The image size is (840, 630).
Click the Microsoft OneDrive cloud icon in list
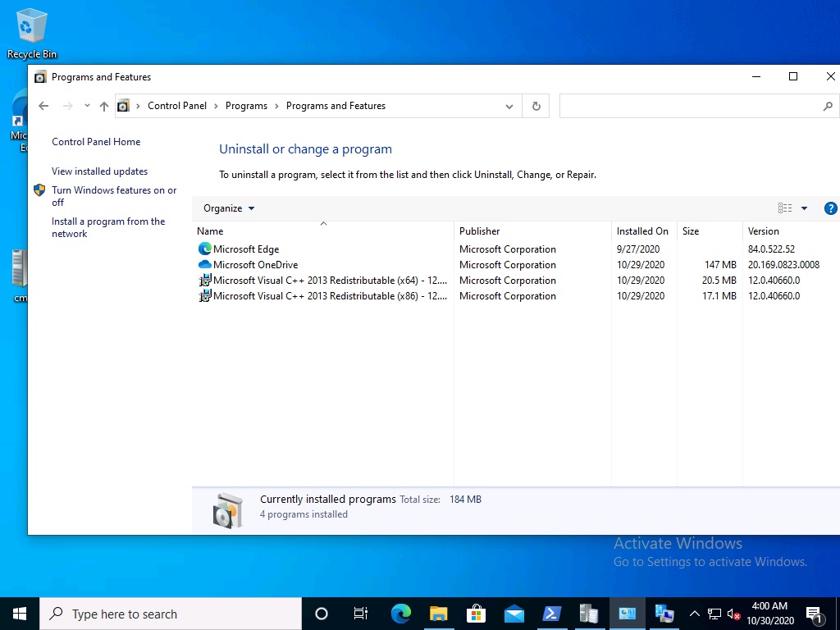[x=204, y=265]
